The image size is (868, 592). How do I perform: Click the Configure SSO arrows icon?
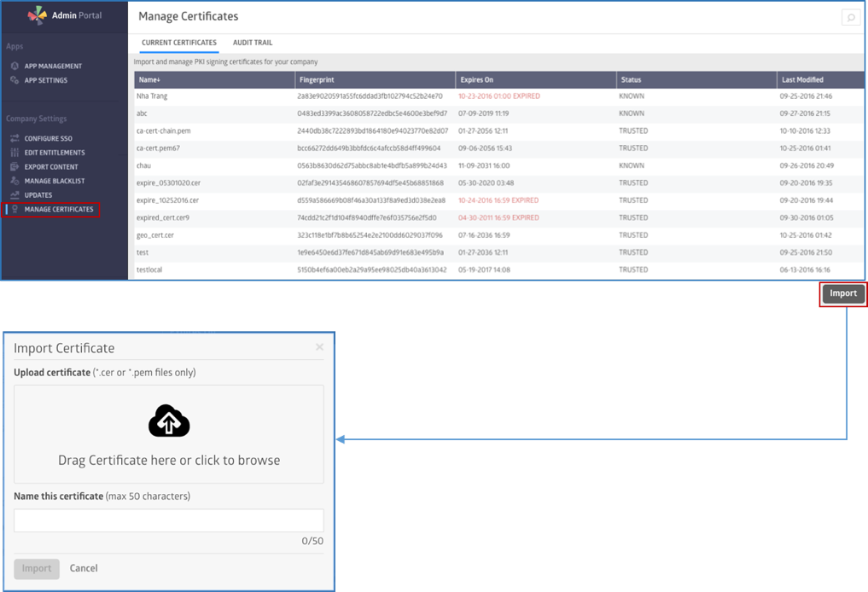(x=15, y=138)
